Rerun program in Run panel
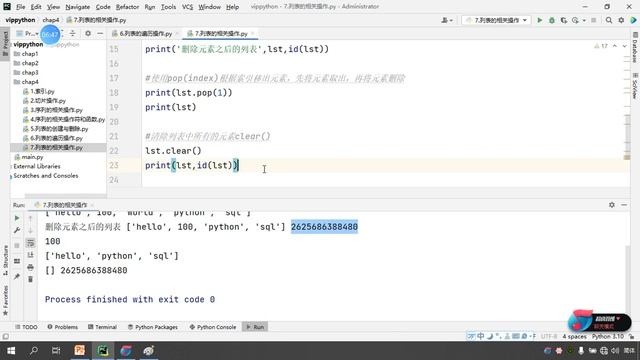Image resolution: width=640 pixels, height=360 pixels. (17, 218)
